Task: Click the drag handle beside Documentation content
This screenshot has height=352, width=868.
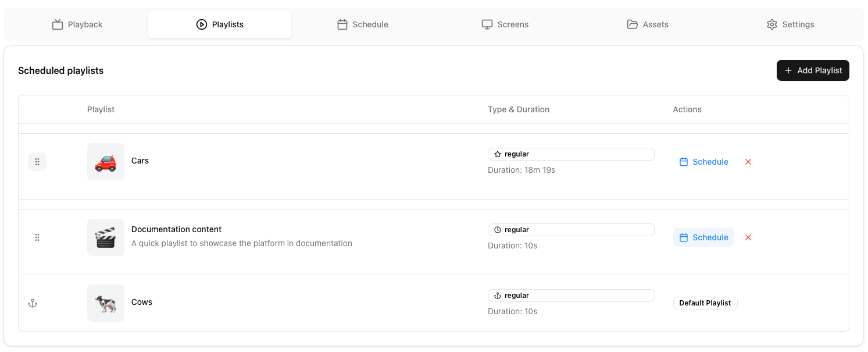Action: tap(37, 237)
